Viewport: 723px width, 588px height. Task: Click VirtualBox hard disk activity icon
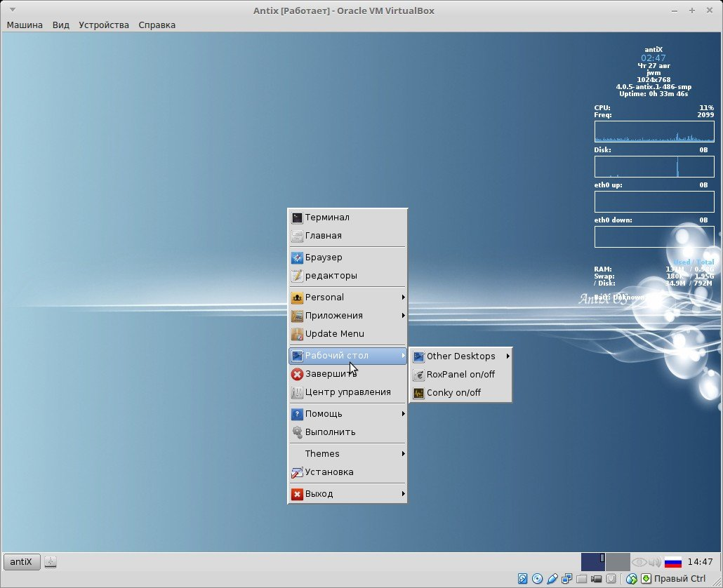pos(522,579)
